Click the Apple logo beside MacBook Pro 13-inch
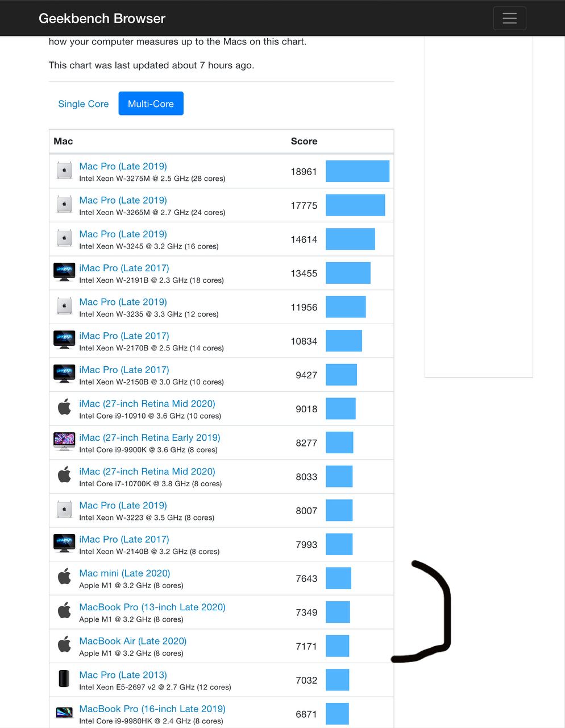 click(x=64, y=611)
